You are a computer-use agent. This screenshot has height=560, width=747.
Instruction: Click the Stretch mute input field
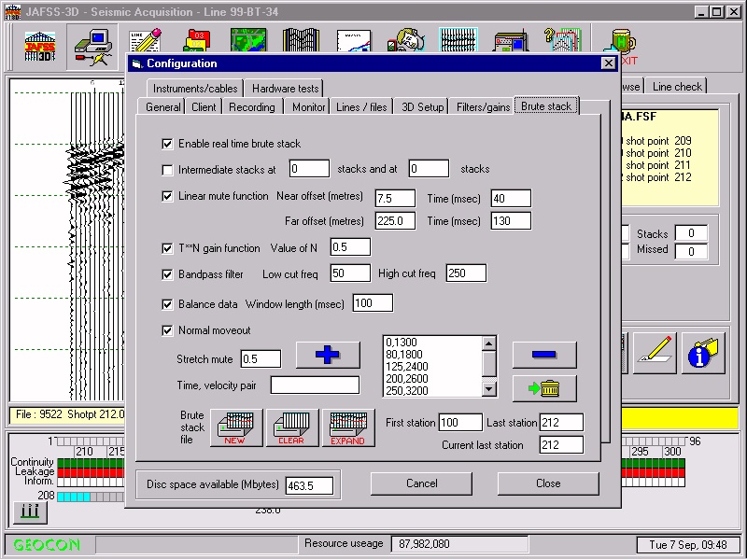point(261,359)
